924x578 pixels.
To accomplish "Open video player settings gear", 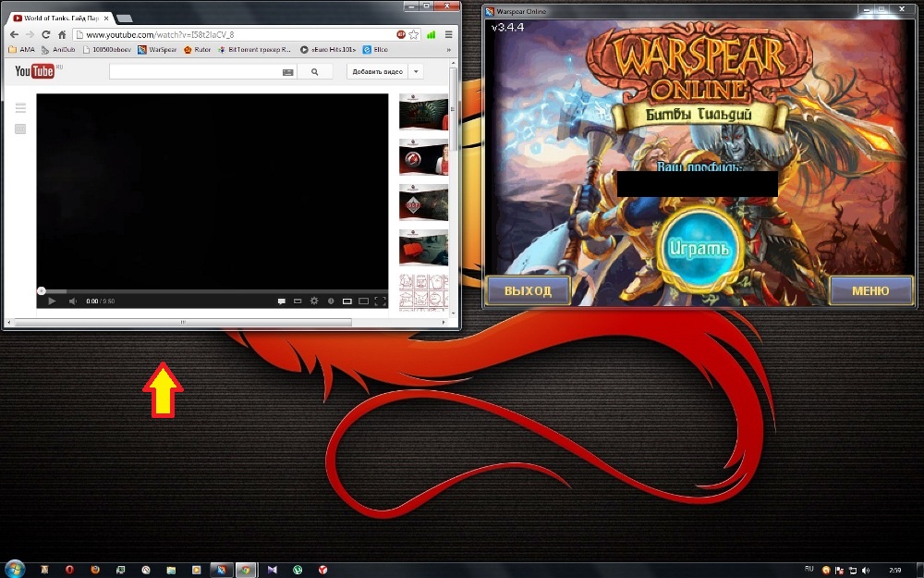I will click(314, 301).
